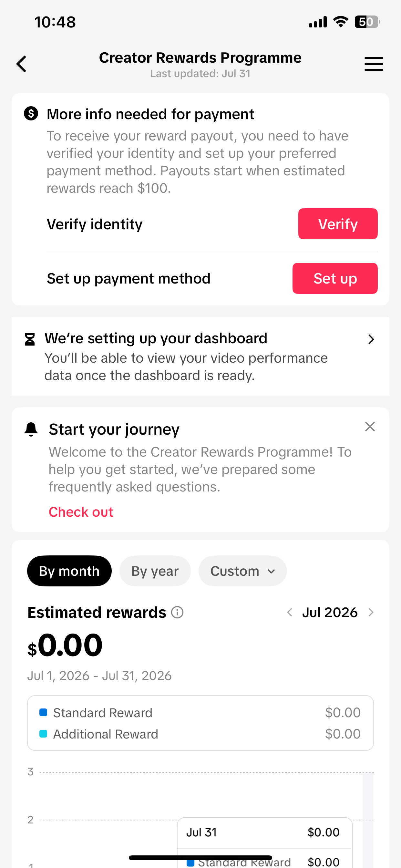Open the hamburger menu icon
Image resolution: width=401 pixels, height=868 pixels.
[374, 64]
